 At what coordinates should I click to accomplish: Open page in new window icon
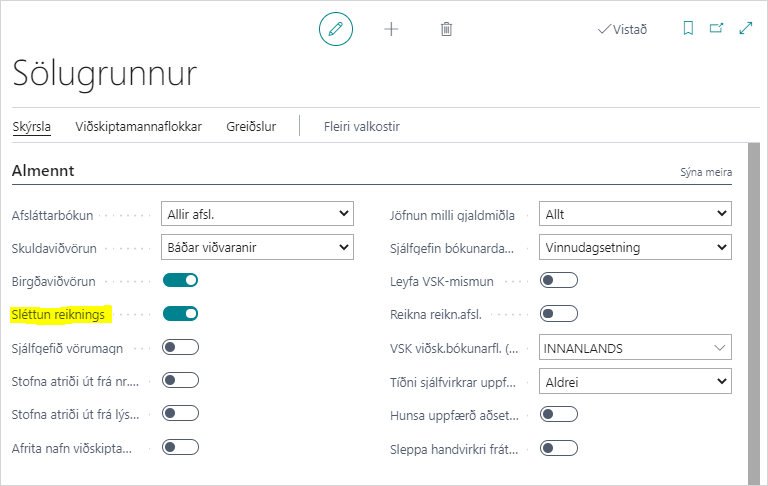[x=716, y=29]
